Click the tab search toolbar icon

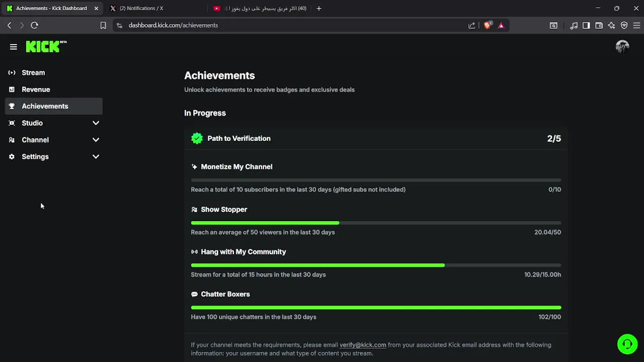click(553, 25)
